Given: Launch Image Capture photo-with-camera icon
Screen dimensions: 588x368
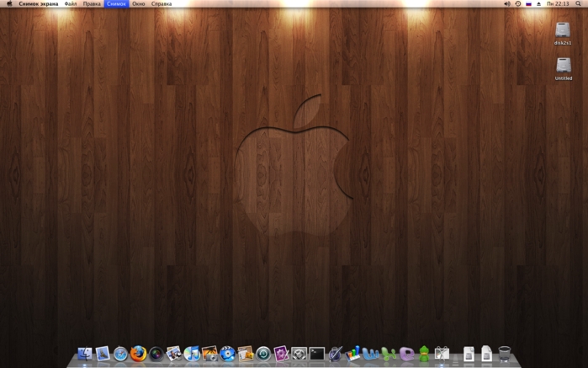Looking at the screenshot, I should point(209,354).
